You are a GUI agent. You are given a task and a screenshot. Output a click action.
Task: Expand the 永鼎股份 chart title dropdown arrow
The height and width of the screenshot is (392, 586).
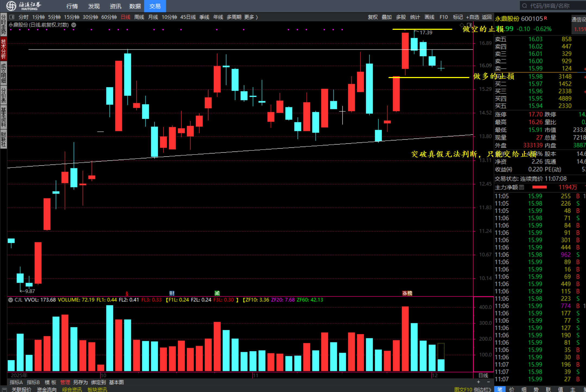click(x=74, y=25)
